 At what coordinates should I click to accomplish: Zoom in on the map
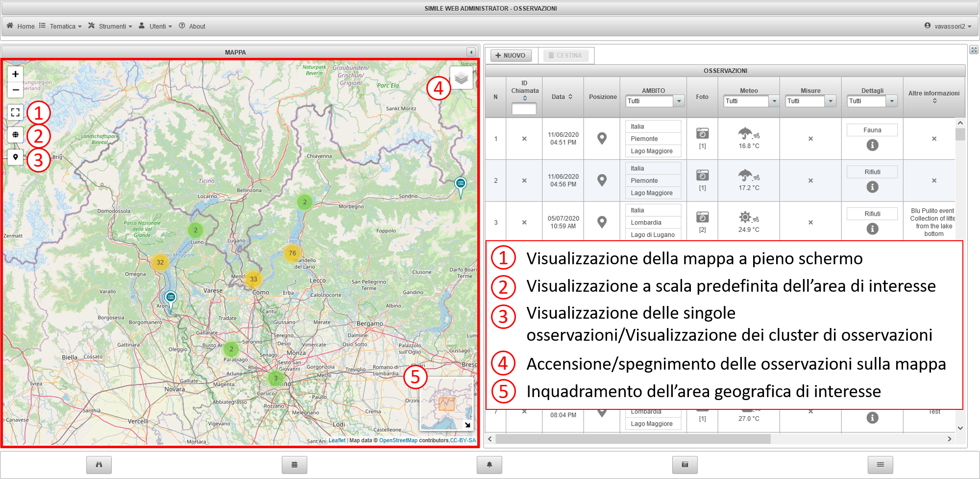tap(15, 74)
